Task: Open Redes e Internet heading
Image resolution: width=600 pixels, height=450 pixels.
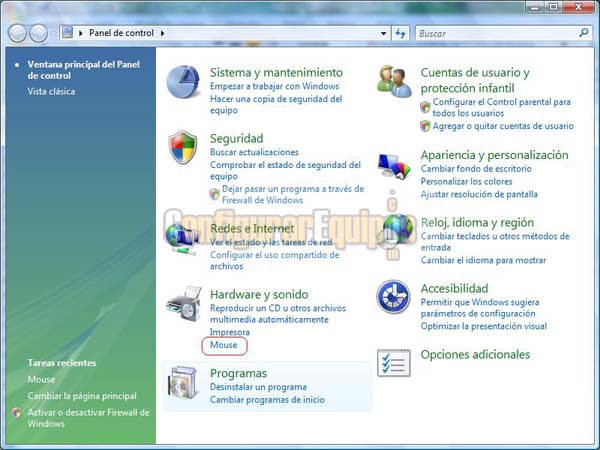Action: (252, 228)
